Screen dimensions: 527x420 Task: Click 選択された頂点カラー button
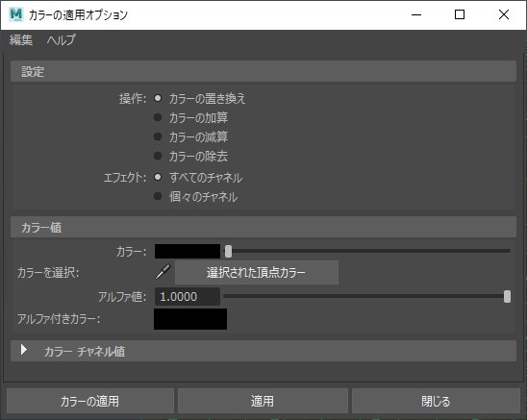coord(257,272)
